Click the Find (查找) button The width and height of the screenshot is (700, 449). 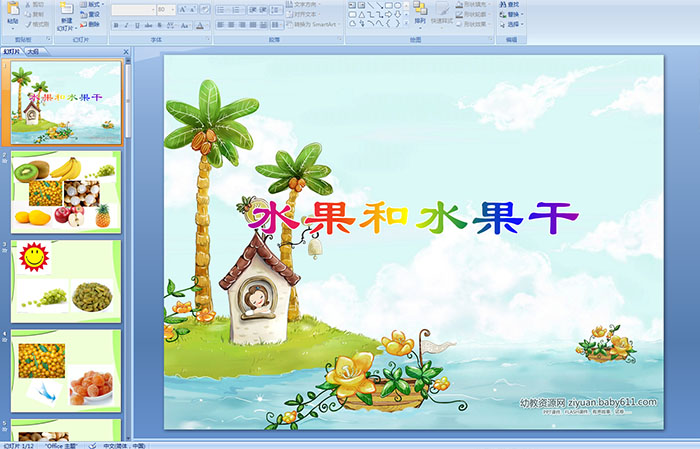509,4
